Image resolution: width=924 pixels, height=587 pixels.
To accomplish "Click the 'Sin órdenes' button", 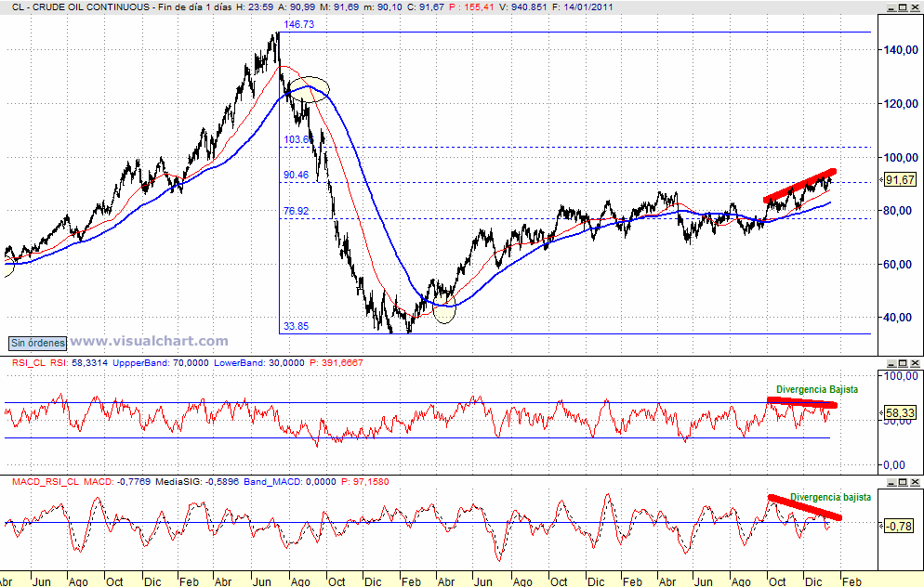I will [x=38, y=343].
